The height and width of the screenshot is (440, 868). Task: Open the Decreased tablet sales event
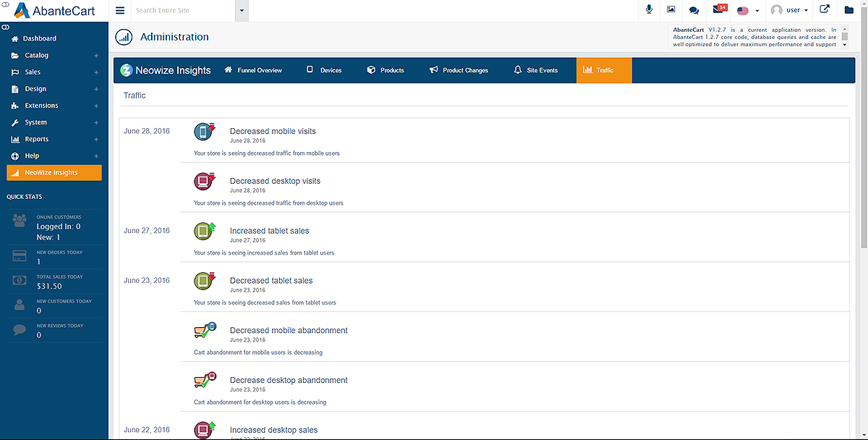point(271,281)
